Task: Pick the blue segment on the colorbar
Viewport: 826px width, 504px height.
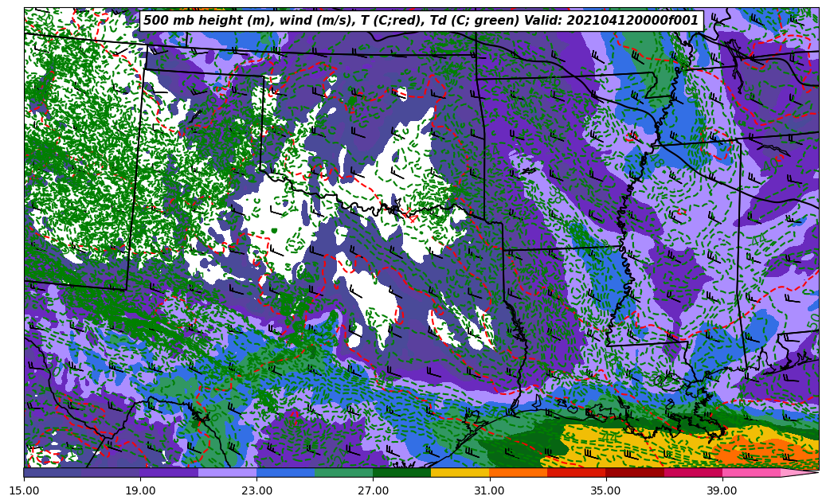Action: [x=285, y=473]
